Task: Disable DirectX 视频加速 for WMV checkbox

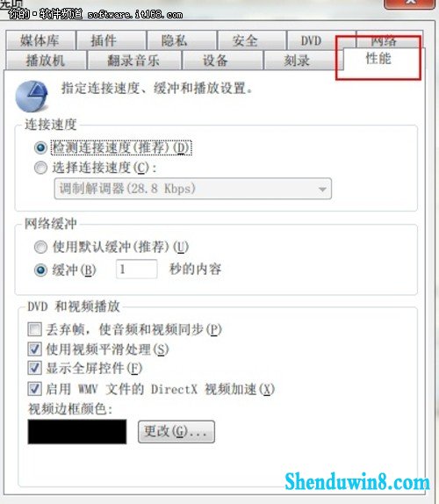Action: (x=35, y=389)
